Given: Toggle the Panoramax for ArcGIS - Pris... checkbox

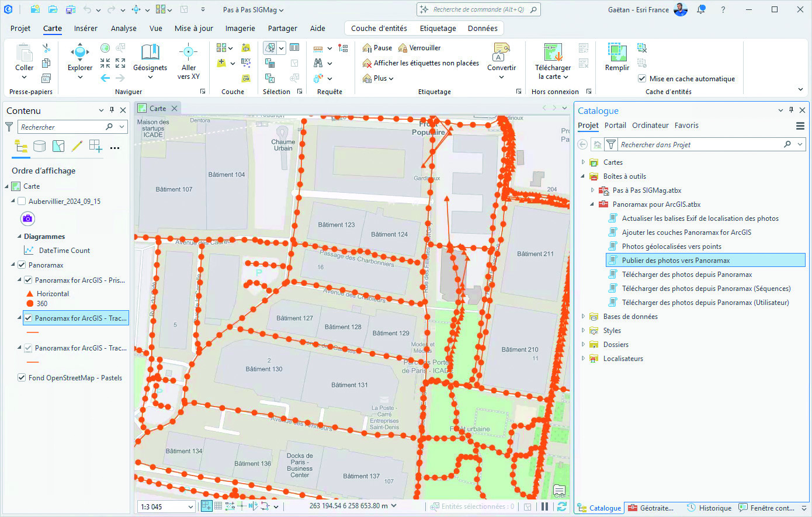Looking at the screenshot, I should pos(28,280).
